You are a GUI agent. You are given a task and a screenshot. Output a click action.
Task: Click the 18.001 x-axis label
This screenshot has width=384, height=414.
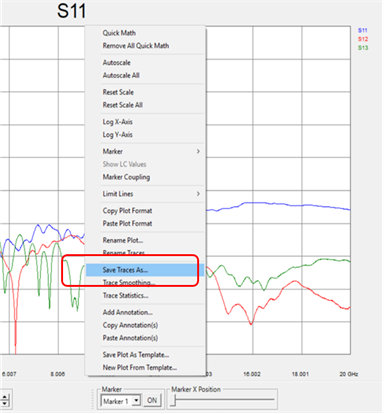tap(300, 374)
